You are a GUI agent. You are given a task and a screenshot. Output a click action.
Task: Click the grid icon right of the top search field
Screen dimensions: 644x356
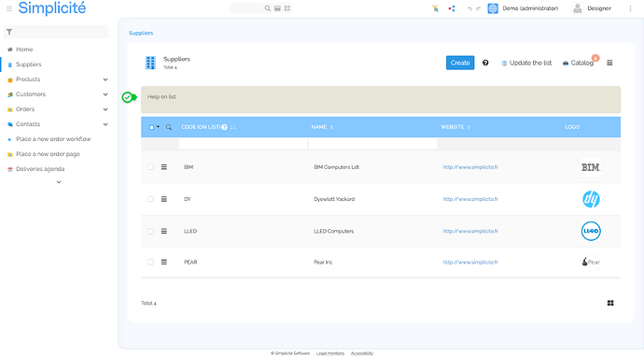pos(287,8)
